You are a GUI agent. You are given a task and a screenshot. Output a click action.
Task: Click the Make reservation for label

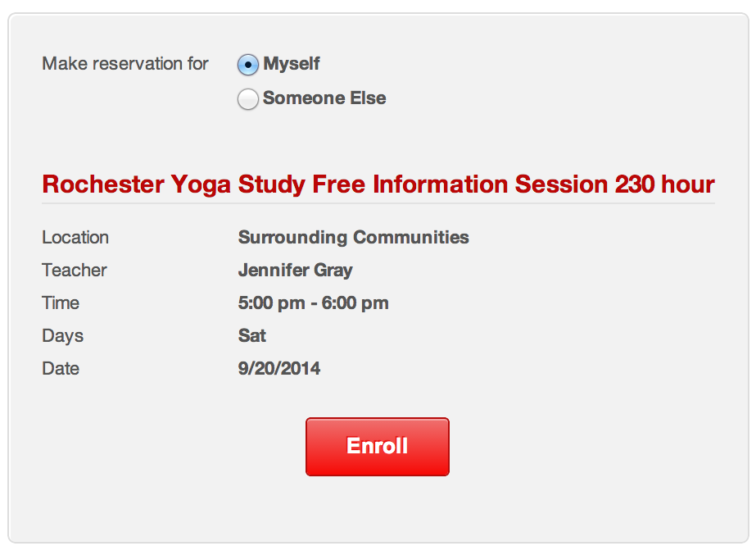[125, 64]
